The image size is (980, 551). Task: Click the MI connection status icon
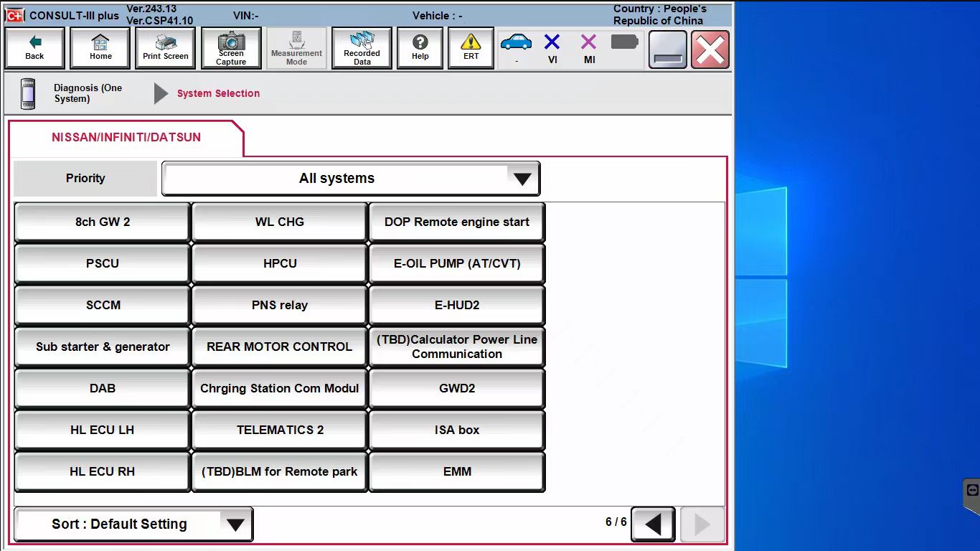point(588,42)
